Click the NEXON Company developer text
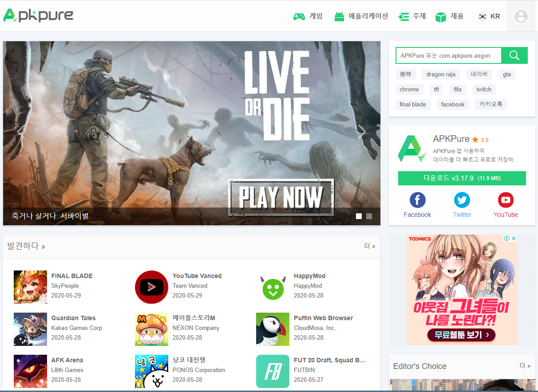This screenshot has width=538, height=392. [196, 328]
